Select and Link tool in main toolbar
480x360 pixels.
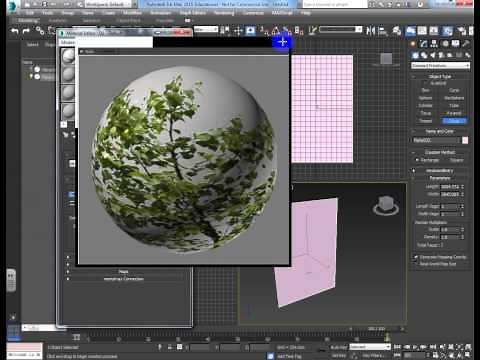point(40,31)
